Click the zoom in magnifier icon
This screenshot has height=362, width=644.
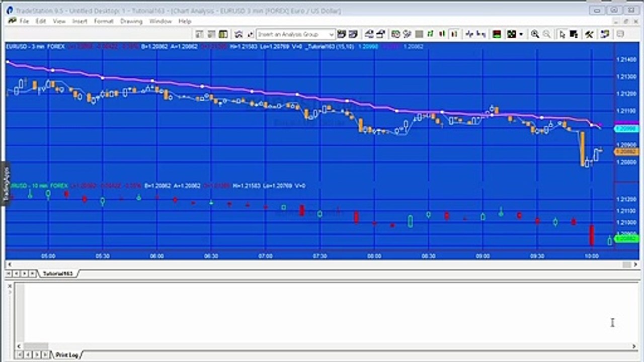coord(535,34)
